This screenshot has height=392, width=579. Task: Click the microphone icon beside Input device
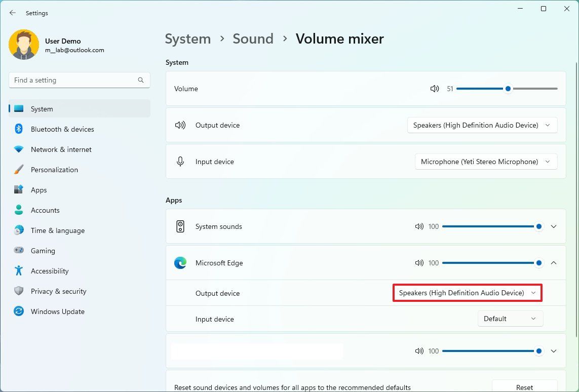tap(180, 161)
